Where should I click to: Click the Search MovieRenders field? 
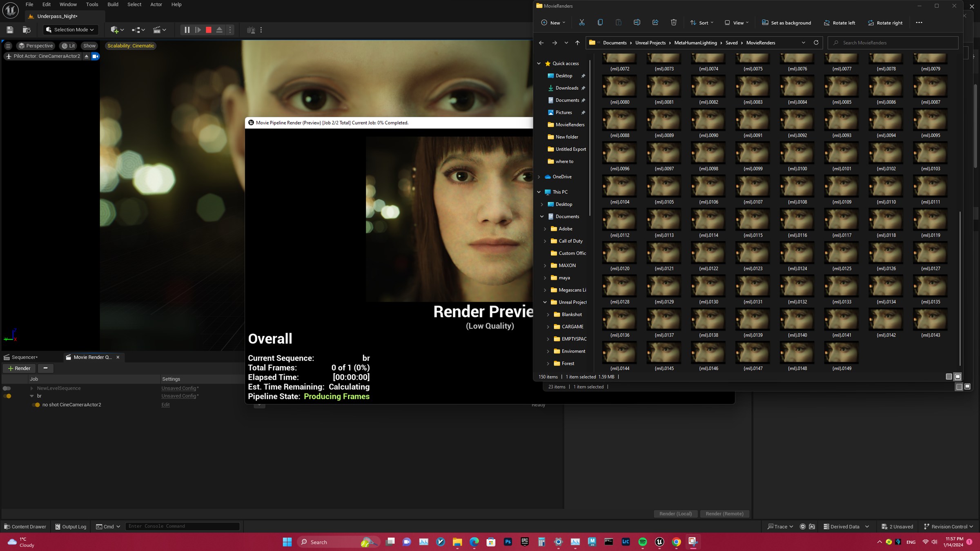tap(893, 43)
